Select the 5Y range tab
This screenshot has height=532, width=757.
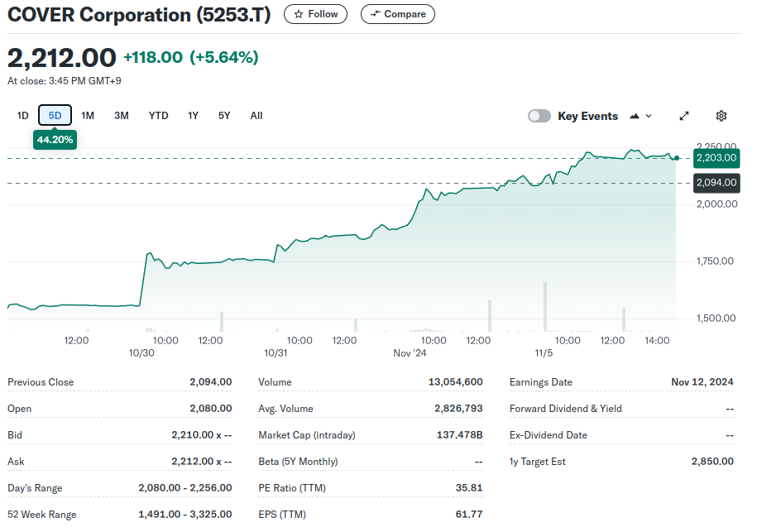click(x=224, y=115)
